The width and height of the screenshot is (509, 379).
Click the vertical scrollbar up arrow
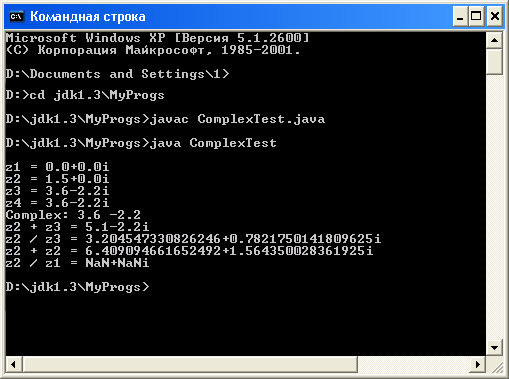(494, 41)
